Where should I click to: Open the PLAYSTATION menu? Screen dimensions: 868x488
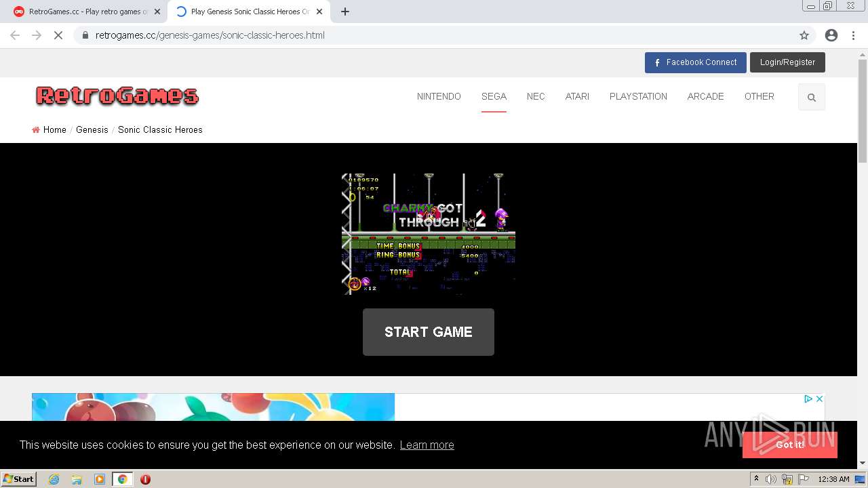638,96
